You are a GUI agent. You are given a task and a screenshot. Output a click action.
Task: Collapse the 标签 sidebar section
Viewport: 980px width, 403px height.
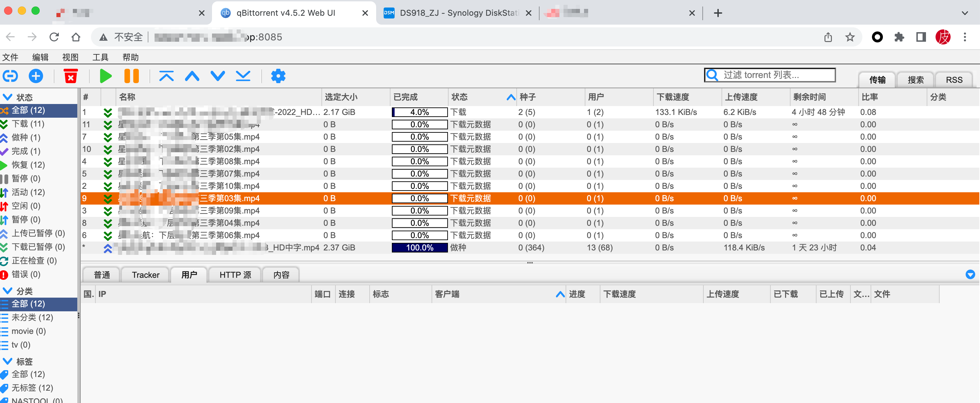[x=8, y=361]
